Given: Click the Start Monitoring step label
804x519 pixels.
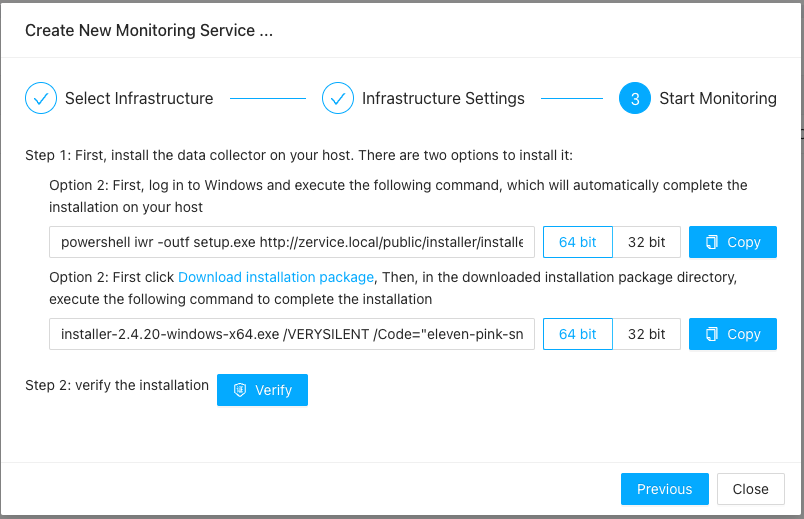Looking at the screenshot, I should (717, 99).
